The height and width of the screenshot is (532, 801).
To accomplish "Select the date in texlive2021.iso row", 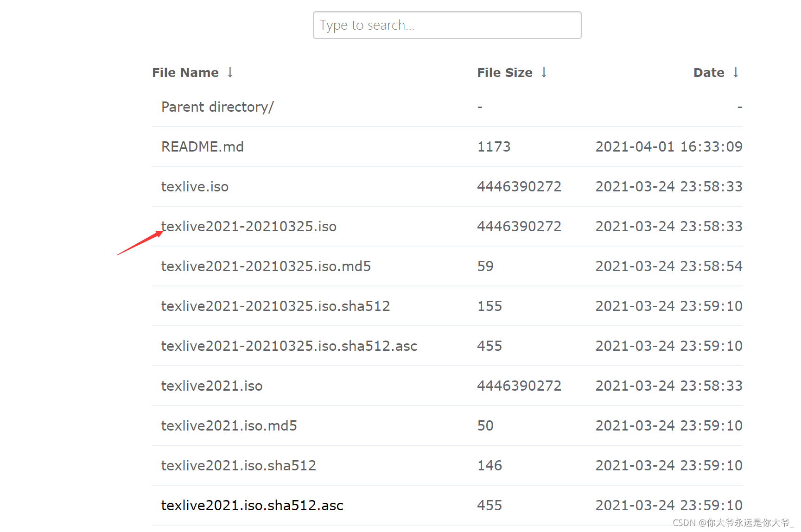I will (x=669, y=386).
